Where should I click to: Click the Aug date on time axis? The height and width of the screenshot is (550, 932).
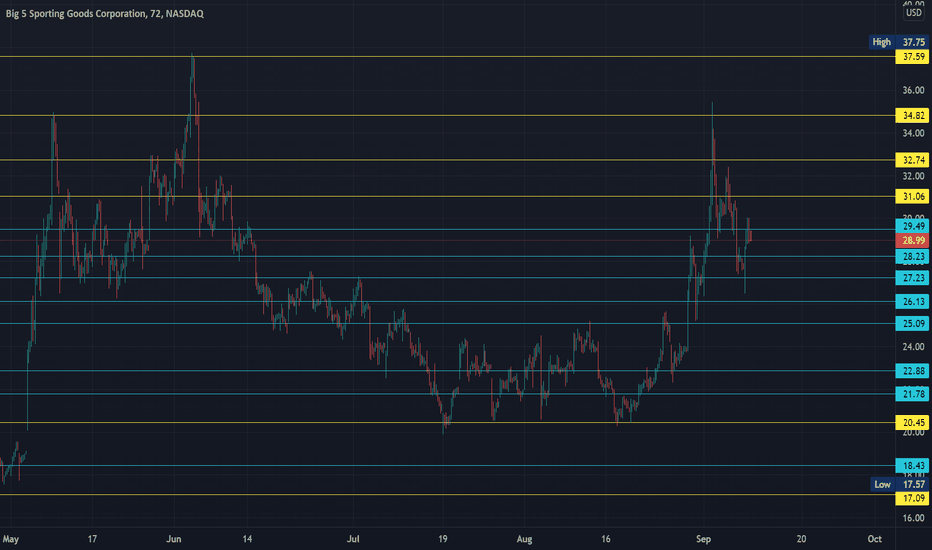(x=524, y=539)
